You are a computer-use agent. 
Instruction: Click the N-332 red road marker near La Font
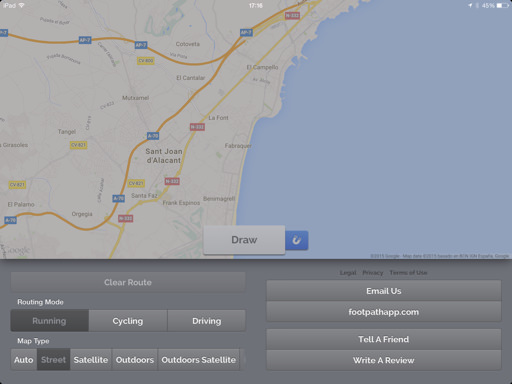pyautogui.click(x=197, y=127)
